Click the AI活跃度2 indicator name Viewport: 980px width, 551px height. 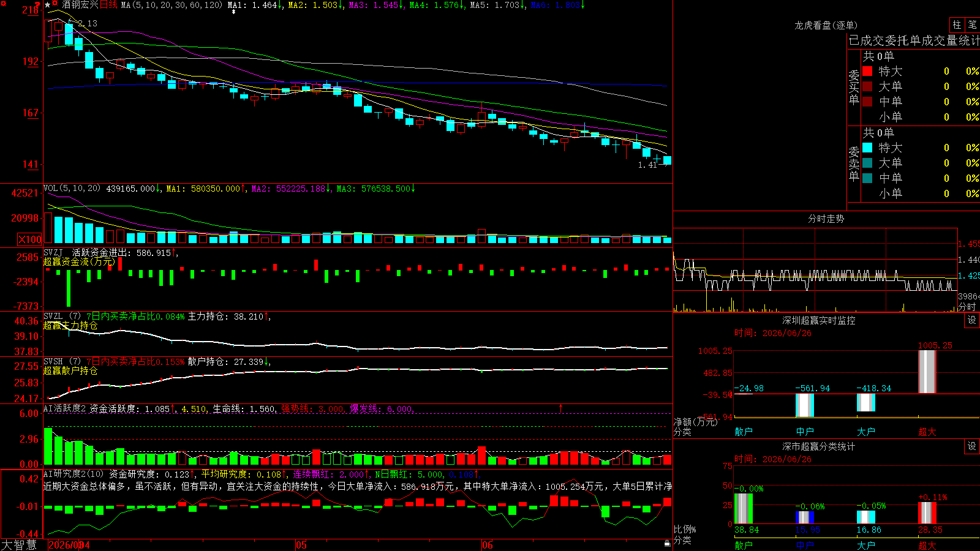pyautogui.click(x=64, y=408)
